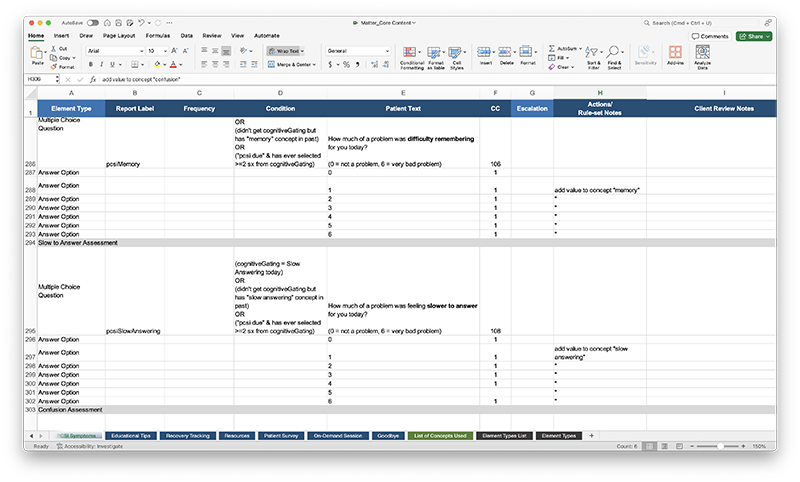Decrease the font size
800x482 pixels.
pos(185,51)
